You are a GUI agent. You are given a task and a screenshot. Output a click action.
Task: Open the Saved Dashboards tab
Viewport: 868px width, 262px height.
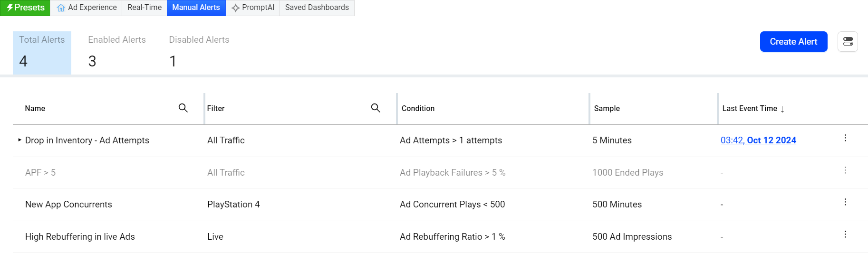click(x=317, y=8)
